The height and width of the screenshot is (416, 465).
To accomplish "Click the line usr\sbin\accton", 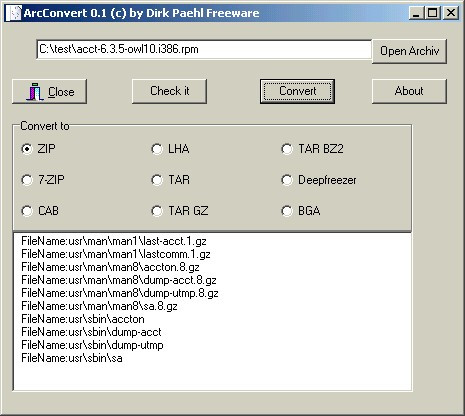I will 83,319.
